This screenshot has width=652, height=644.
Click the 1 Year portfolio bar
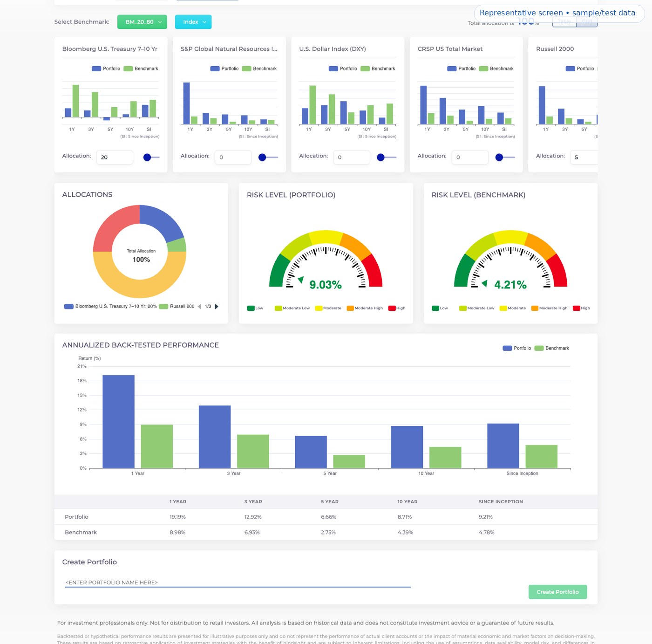click(118, 421)
